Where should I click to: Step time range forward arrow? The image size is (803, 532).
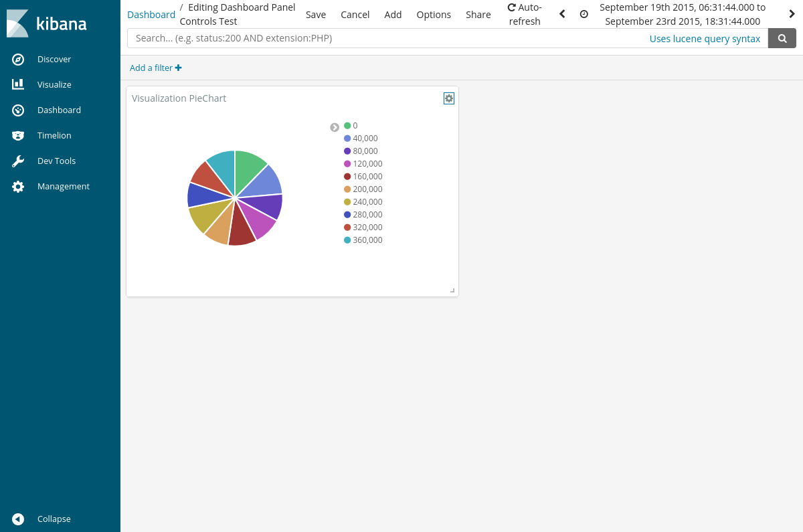point(792,14)
